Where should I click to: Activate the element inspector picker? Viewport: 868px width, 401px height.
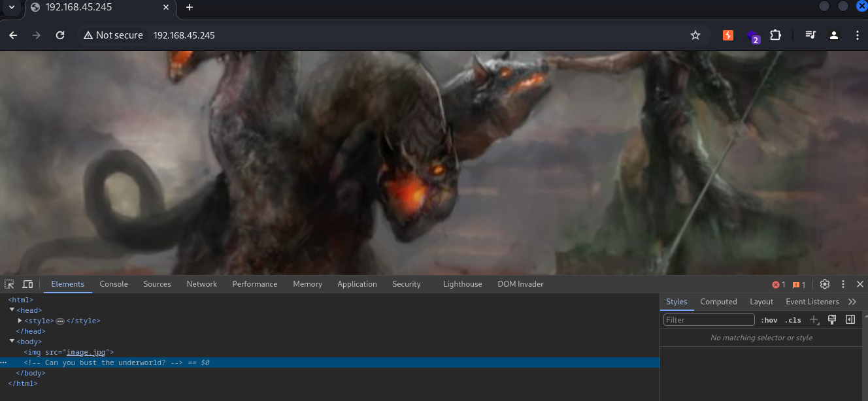point(9,284)
